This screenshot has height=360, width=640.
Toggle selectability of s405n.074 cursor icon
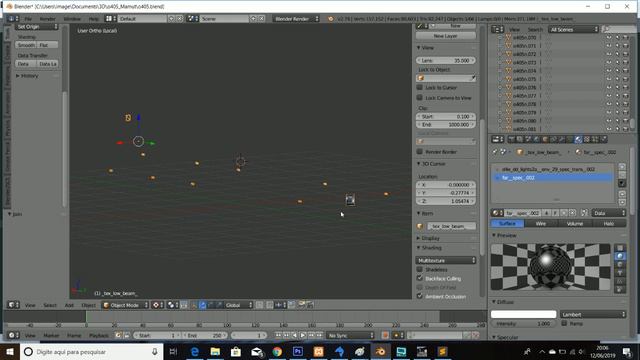click(x=617, y=71)
